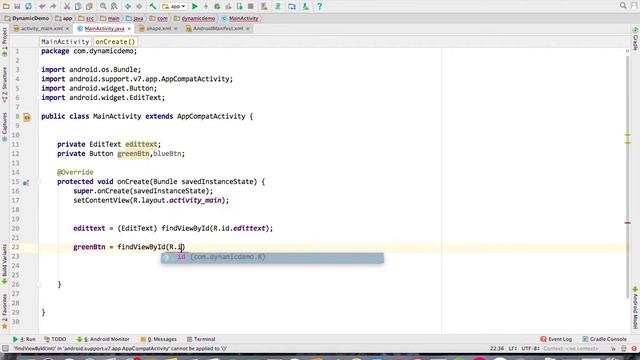Build project with the green hammer icon
The image size is (640, 360).
[153, 6]
